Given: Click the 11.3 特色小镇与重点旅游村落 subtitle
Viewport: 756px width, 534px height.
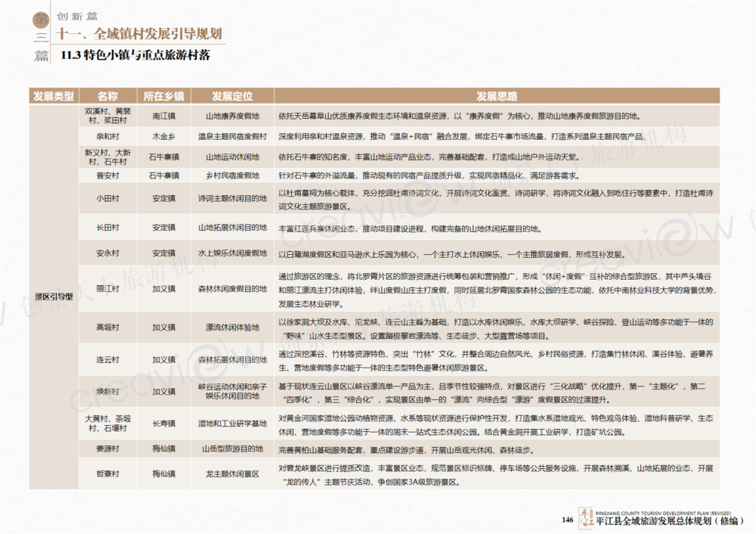Looking at the screenshot, I should click(x=135, y=55).
